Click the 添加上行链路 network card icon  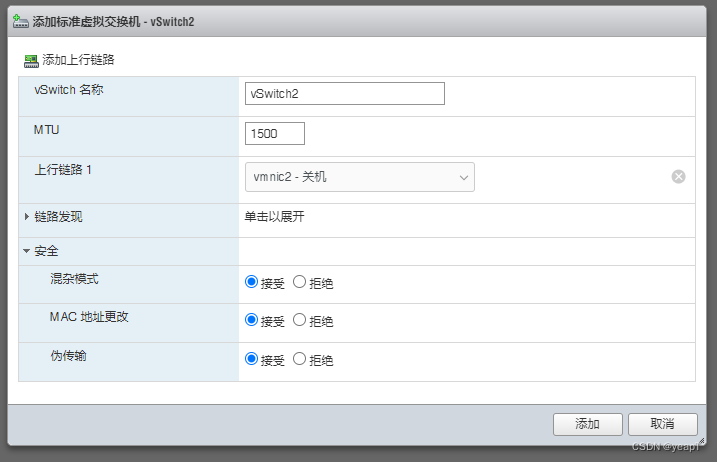[x=31, y=60]
